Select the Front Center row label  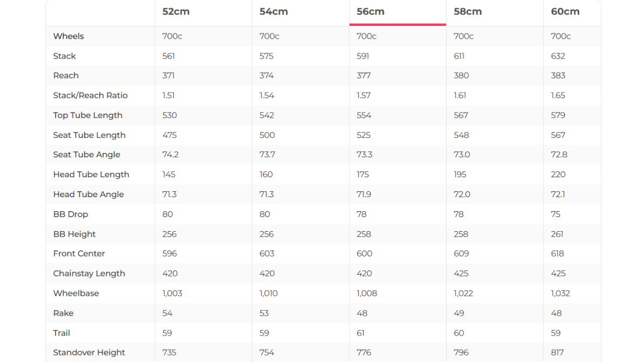79,253
